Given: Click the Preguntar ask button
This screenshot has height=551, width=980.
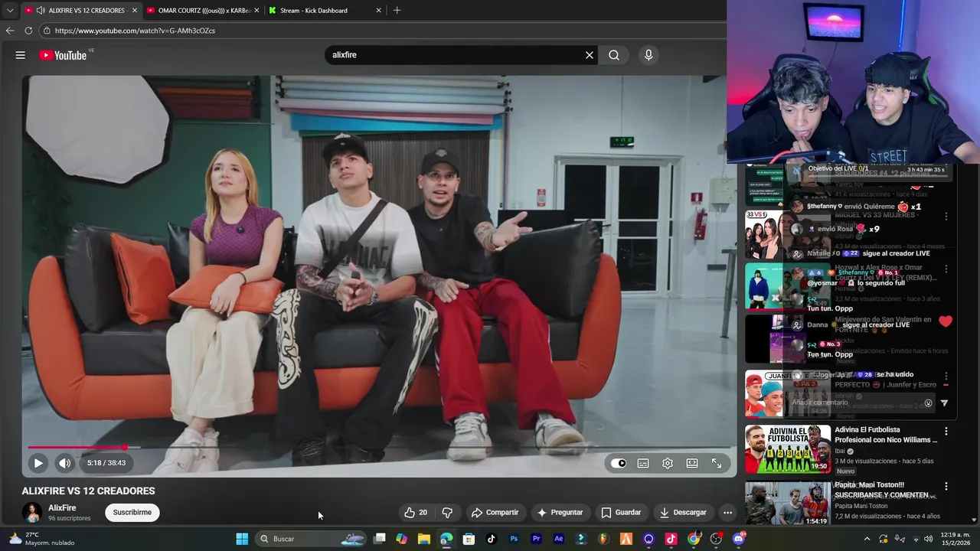Looking at the screenshot, I should coord(560,513).
